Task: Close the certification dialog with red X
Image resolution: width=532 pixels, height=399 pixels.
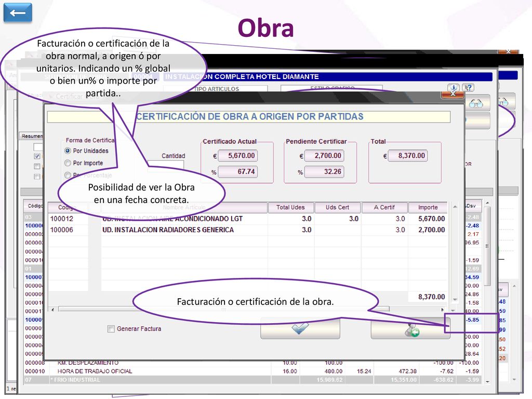Action: point(453,95)
